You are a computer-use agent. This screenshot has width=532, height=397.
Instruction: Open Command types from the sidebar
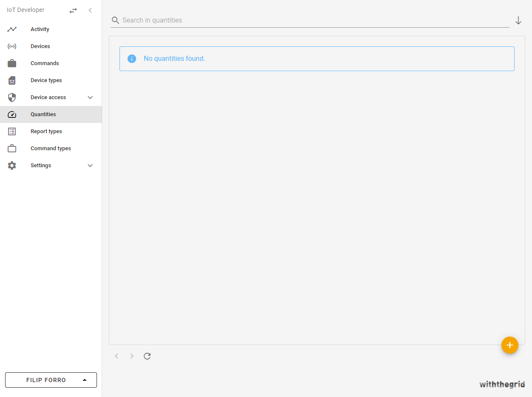[51, 149]
